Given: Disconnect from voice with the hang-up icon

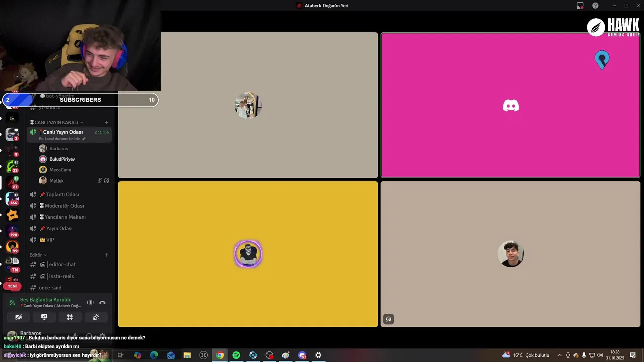Looking at the screenshot, I should (102, 303).
